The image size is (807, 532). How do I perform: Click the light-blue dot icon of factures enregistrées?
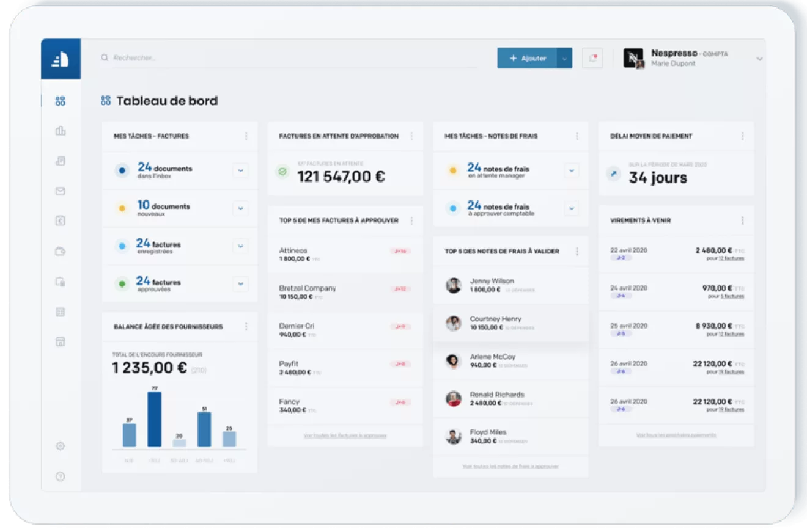(x=122, y=247)
